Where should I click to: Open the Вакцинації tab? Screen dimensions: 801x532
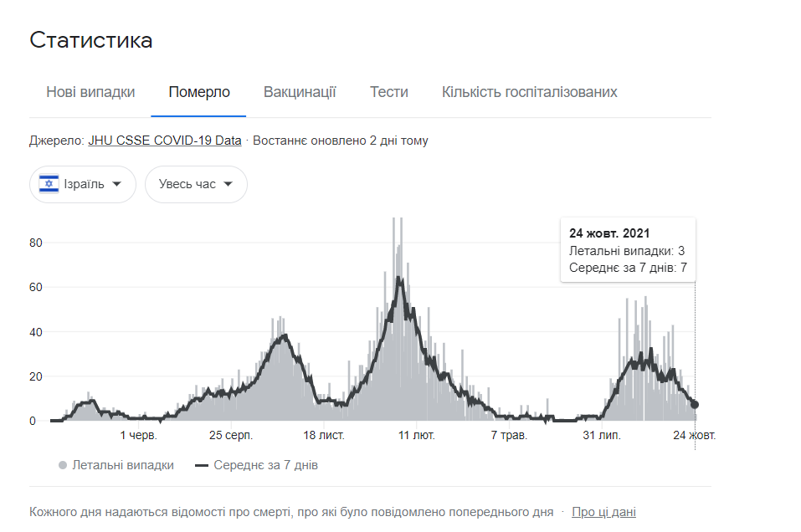tap(300, 92)
